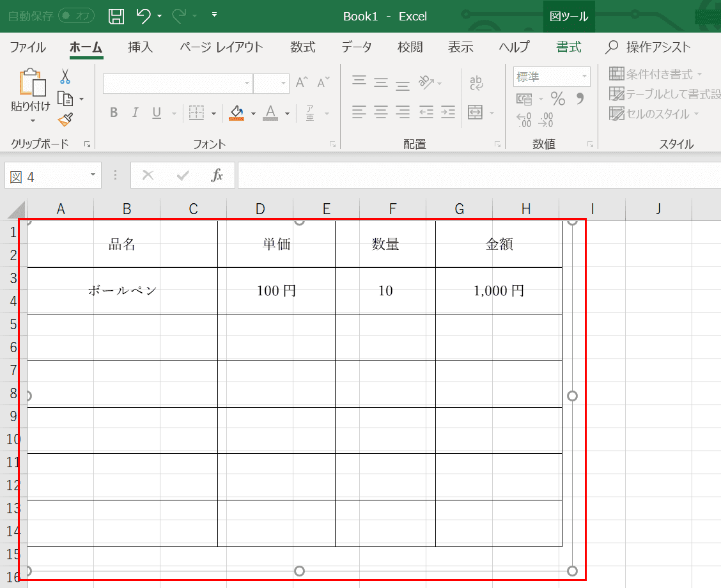Click the name box showing 図 4
The height and width of the screenshot is (588, 721).
(x=53, y=175)
